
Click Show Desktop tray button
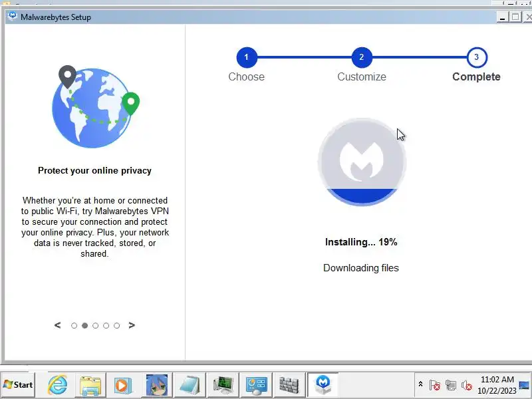pos(525,385)
